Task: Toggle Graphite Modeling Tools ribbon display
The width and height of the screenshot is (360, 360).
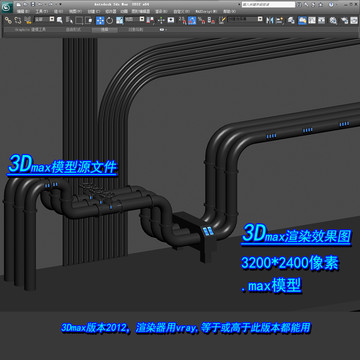Action: point(303,20)
